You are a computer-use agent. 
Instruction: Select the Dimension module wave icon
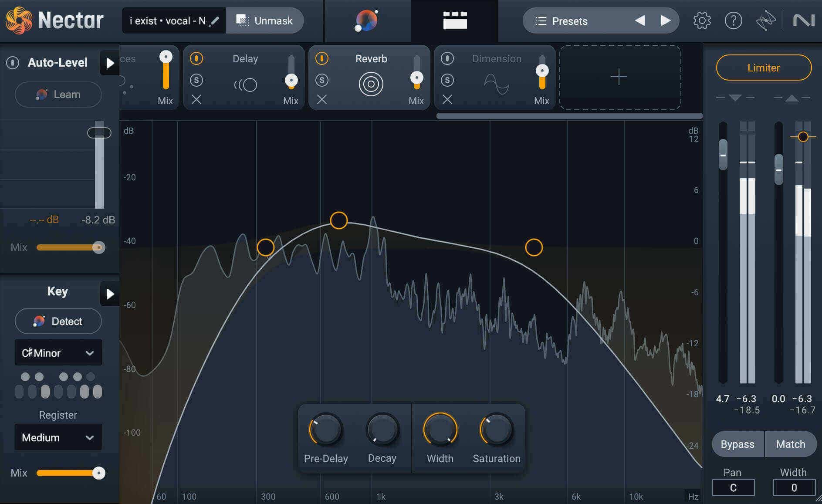coord(496,84)
